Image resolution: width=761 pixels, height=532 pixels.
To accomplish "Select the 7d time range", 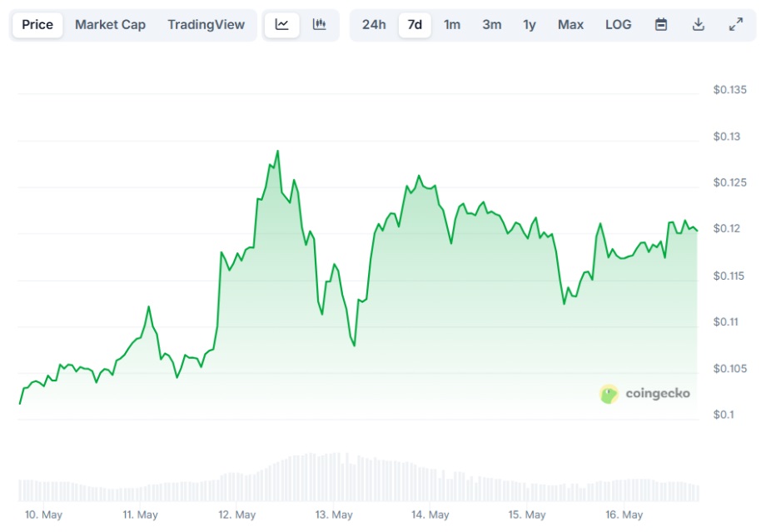I will click(x=415, y=25).
